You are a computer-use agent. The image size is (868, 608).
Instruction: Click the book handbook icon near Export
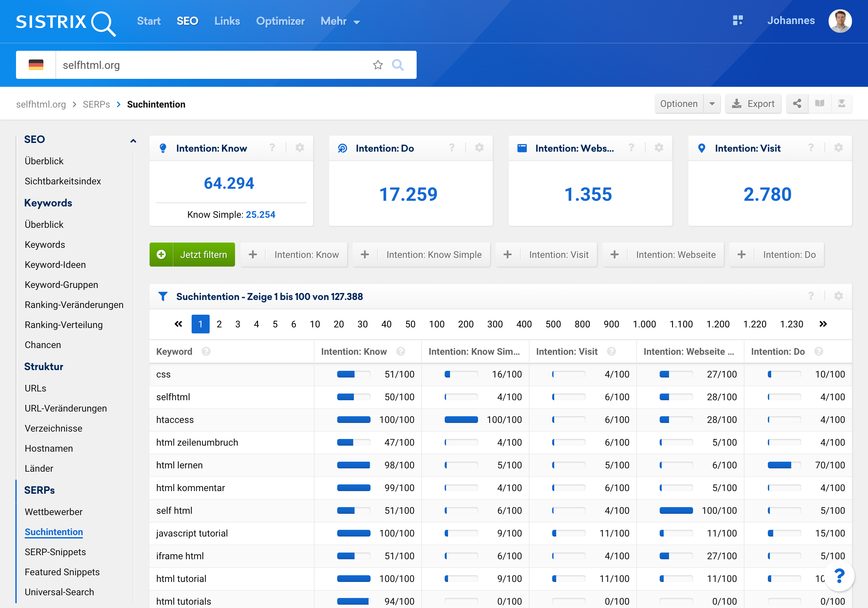(x=819, y=104)
